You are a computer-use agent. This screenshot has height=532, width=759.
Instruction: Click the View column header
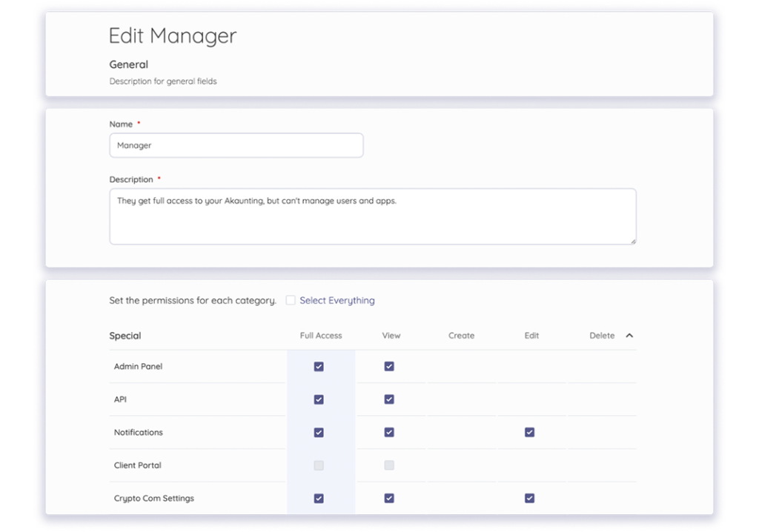coord(391,335)
